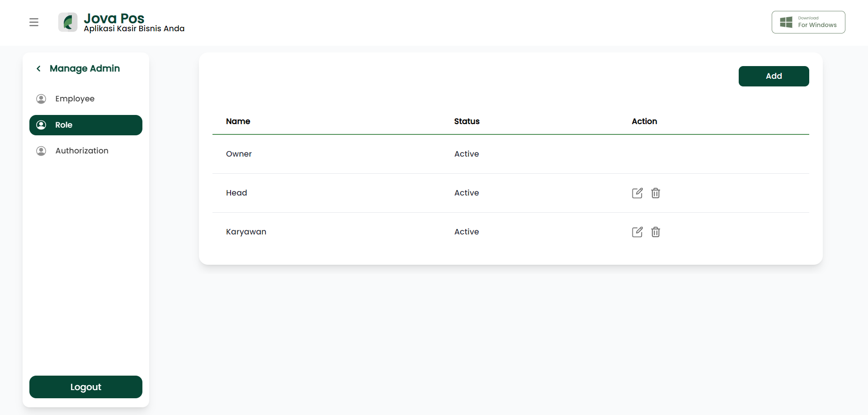This screenshot has width=868, height=415.
Task: Delete the Head role
Action: 656,193
